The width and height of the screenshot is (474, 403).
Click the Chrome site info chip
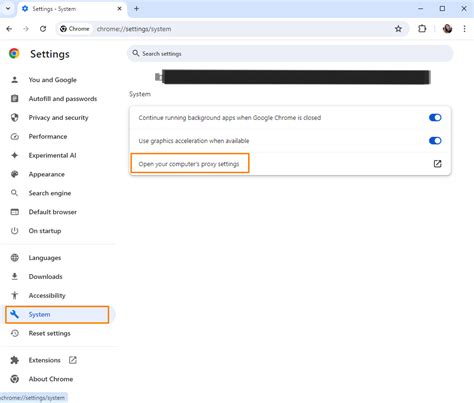tap(75, 29)
